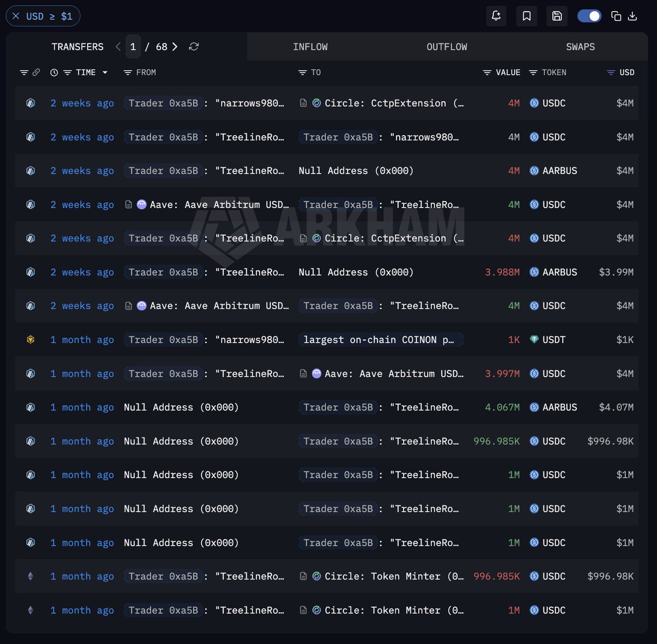The width and height of the screenshot is (657, 644).
Task: Click the BNB chain icon in USDT row
Action: pos(31,340)
